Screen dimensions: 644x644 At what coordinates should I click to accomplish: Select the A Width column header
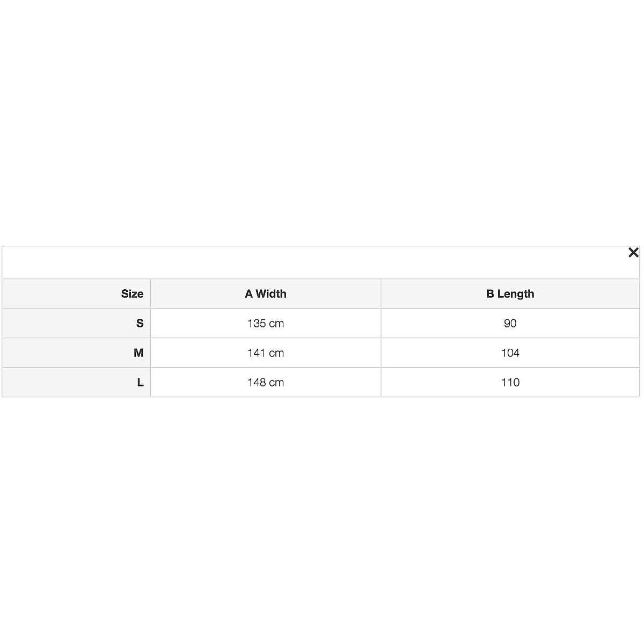tap(266, 294)
